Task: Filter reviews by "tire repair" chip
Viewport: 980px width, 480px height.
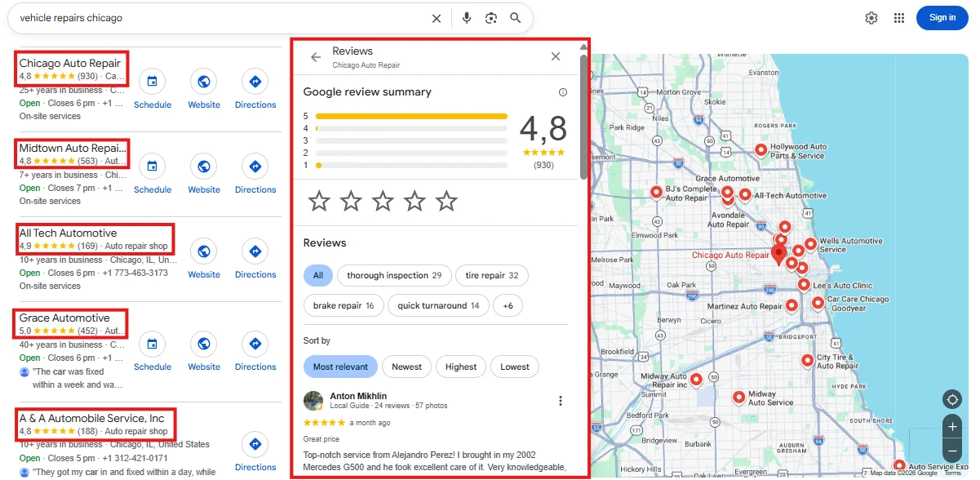Action: [x=491, y=276]
